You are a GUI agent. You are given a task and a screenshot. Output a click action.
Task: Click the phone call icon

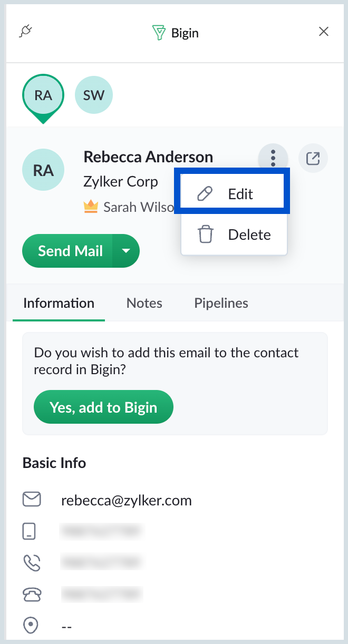pyautogui.click(x=32, y=563)
